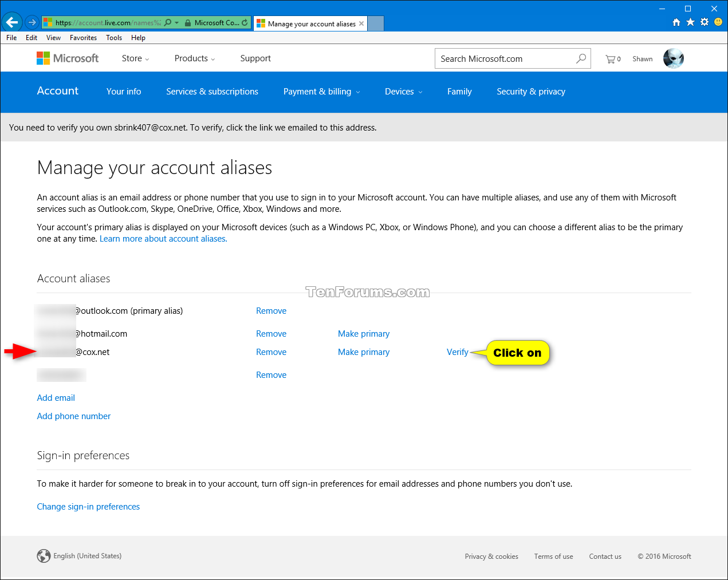Viewport: 728px width, 580px height.
Task: Expand the Devices dropdown
Action: pyautogui.click(x=404, y=92)
